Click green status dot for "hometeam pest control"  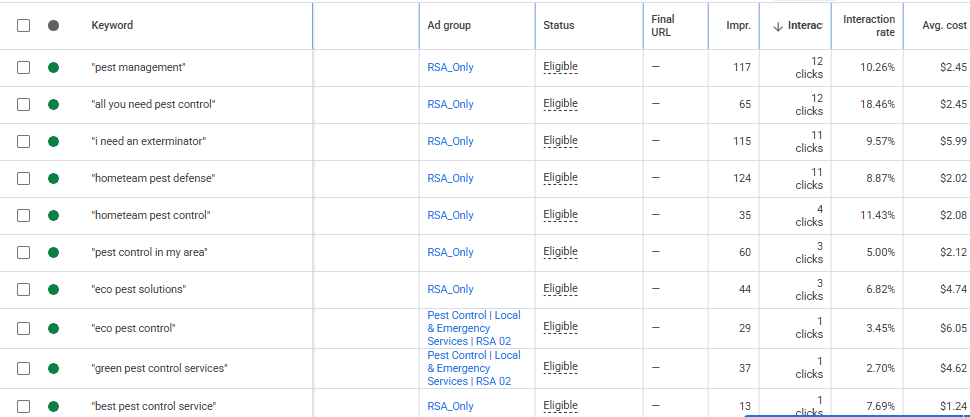53,215
